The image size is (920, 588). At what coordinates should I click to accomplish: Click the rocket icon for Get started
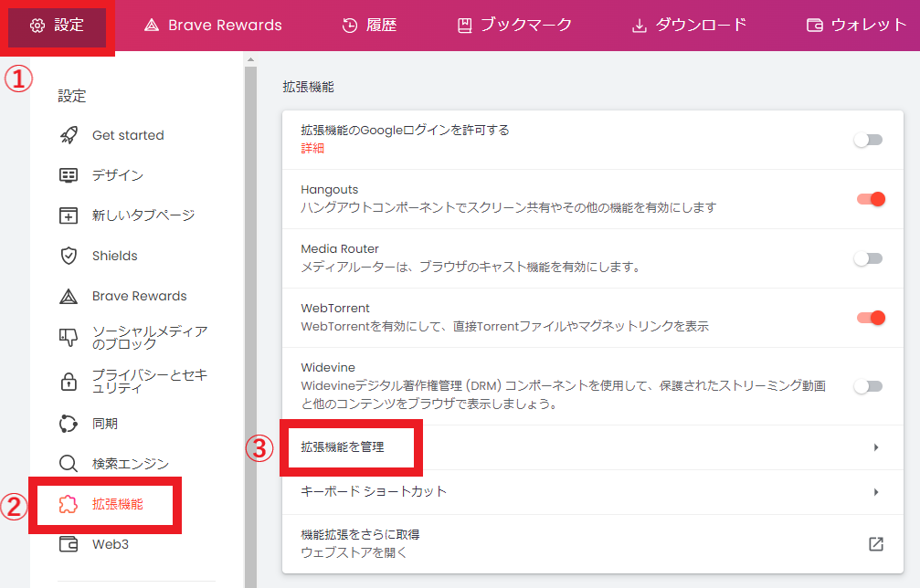(69, 135)
